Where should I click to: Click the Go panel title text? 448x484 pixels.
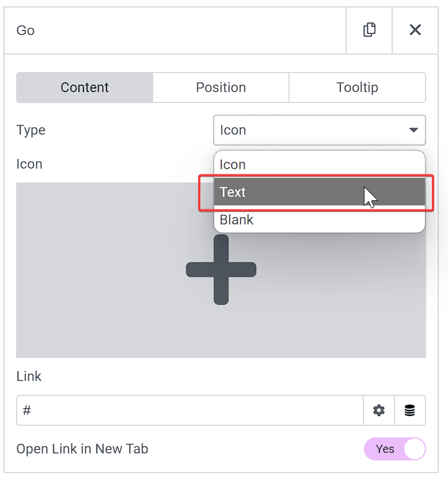25,31
